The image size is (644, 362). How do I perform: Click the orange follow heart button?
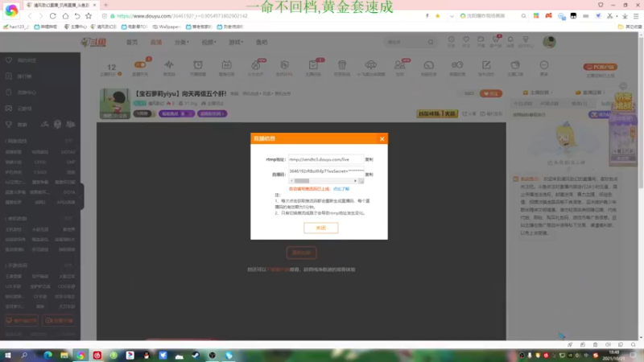491,93
